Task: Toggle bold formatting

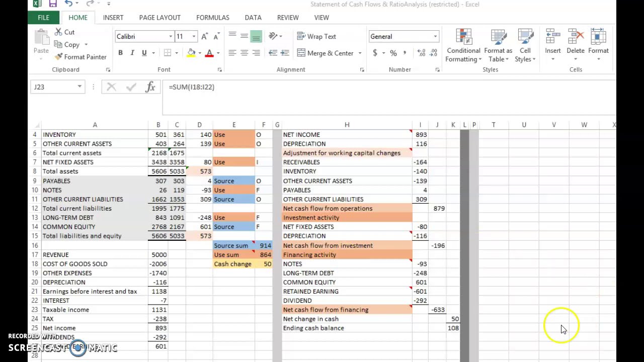Action: point(120,53)
